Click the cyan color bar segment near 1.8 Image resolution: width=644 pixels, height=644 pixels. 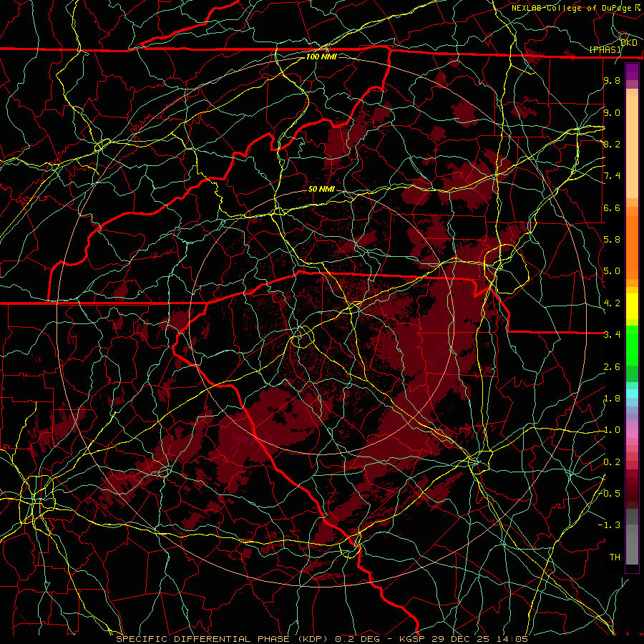coord(632,394)
